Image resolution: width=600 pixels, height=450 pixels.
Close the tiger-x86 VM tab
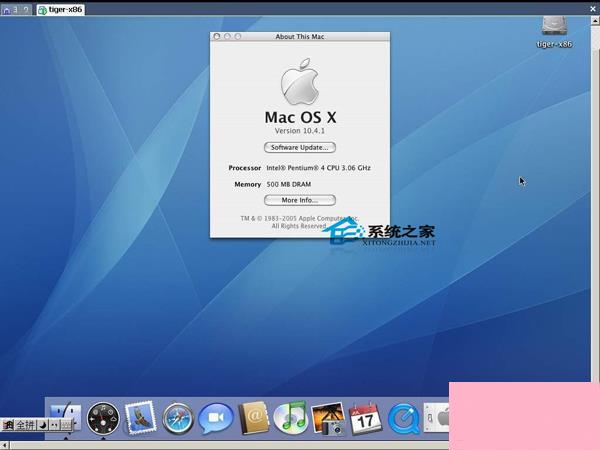(x=592, y=8)
